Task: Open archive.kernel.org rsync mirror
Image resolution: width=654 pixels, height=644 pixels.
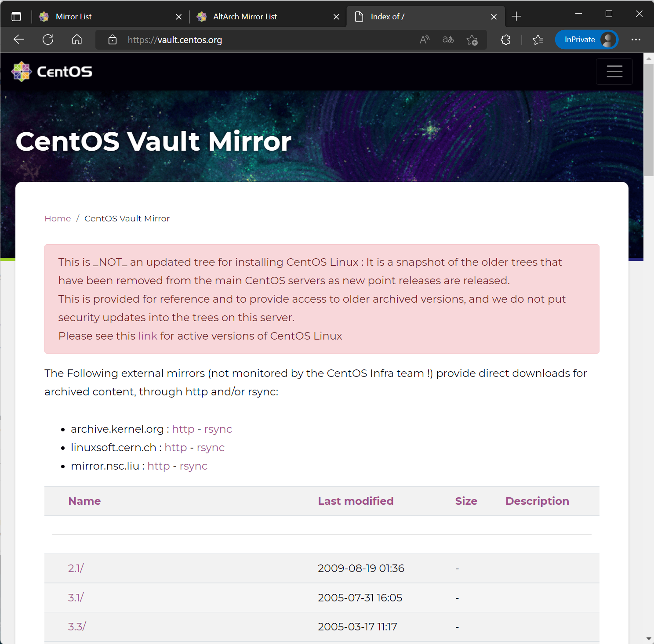Action: [218, 429]
